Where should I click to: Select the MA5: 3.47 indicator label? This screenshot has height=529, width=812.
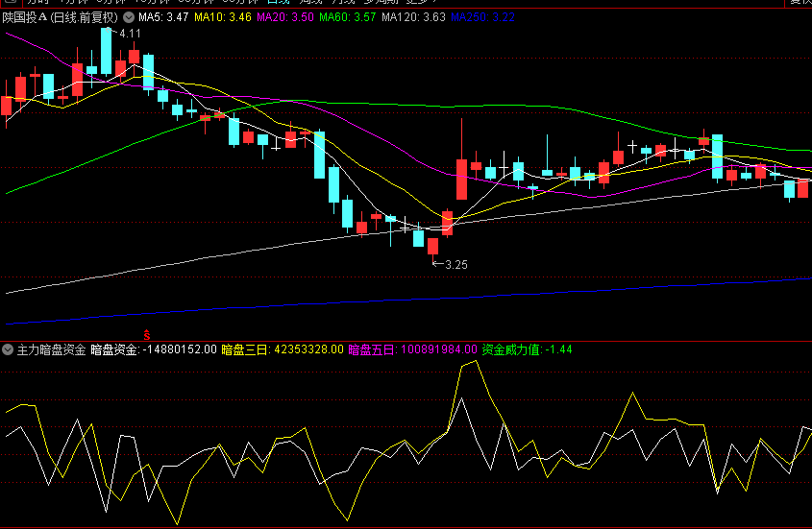click(x=163, y=17)
